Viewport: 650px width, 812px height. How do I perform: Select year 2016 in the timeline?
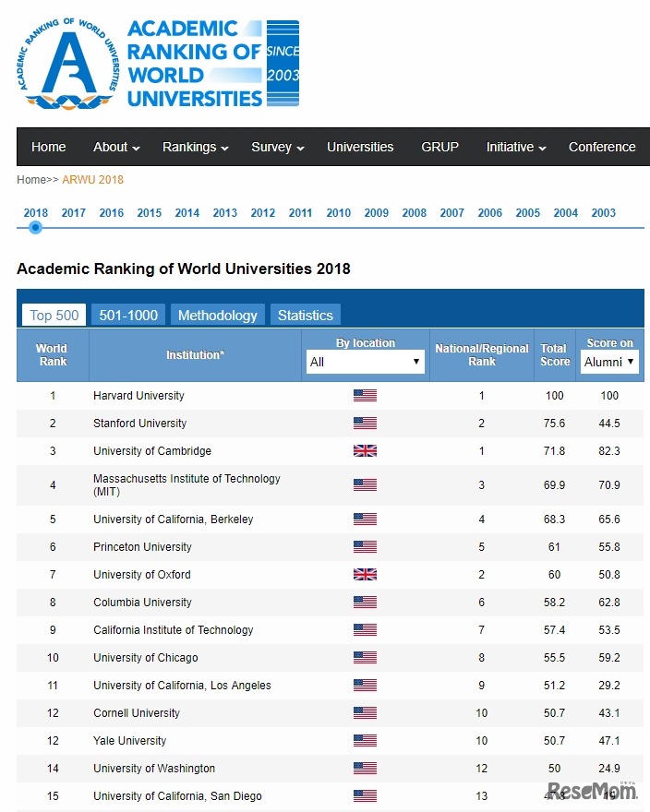coord(112,213)
